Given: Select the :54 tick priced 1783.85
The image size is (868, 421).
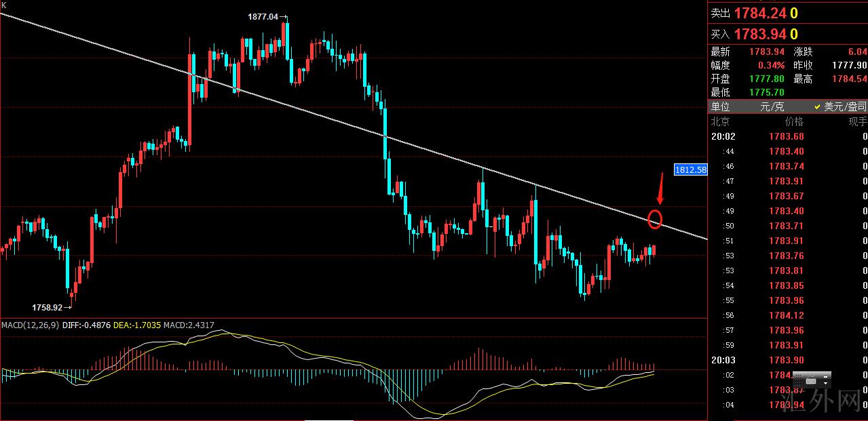Looking at the screenshot, I should [788, 285].
